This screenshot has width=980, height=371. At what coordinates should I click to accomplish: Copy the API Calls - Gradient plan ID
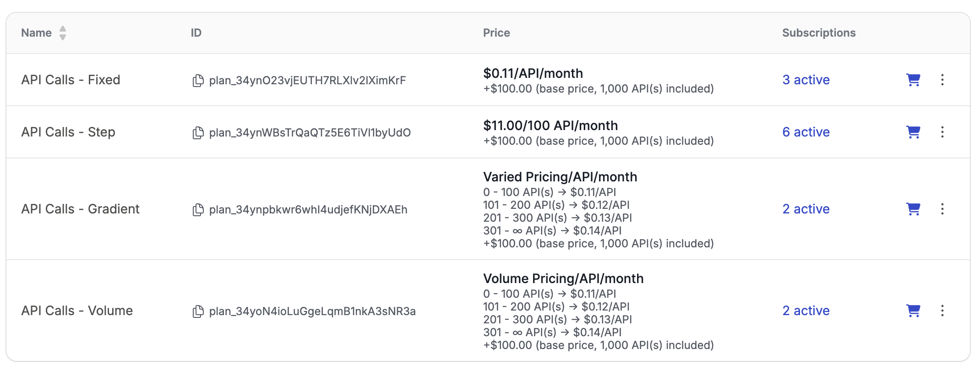pos(198,210)
